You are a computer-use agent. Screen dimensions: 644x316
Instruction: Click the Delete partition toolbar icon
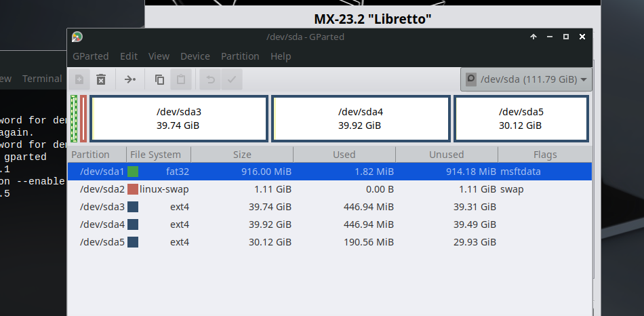(101, 79)
